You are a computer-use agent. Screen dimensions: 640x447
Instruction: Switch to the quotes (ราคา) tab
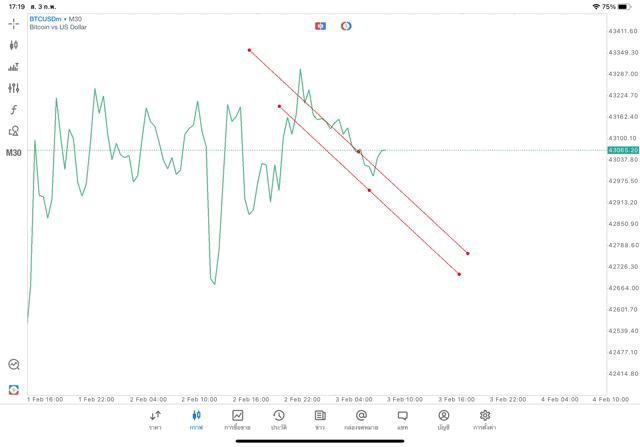155,419
